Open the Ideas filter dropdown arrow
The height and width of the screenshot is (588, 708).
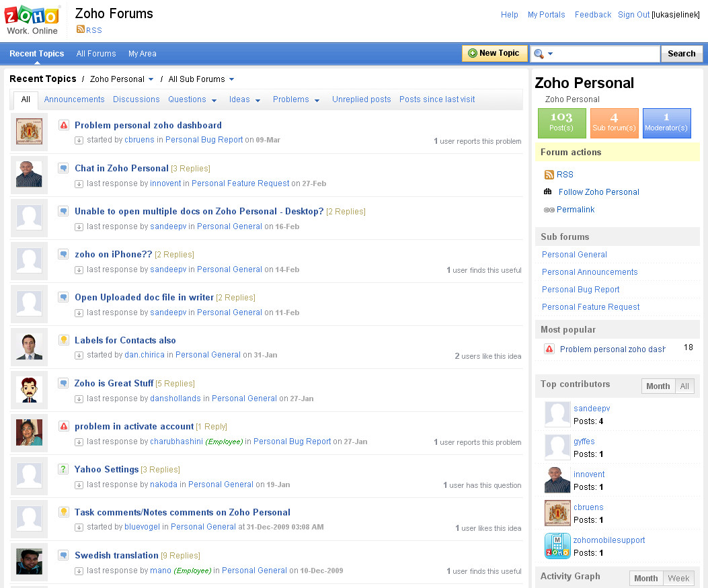[258, 100]
